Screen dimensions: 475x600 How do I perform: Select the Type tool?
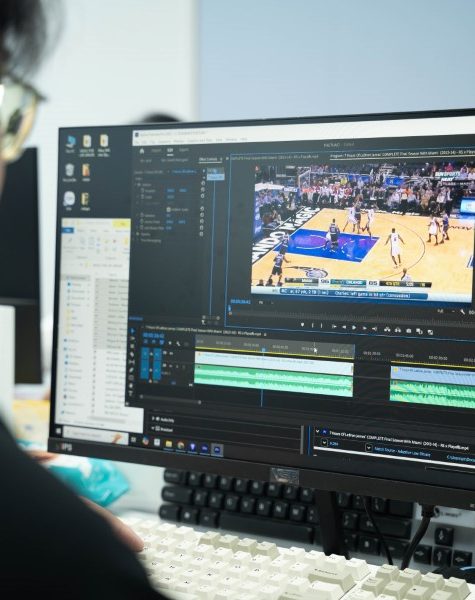coord(131,393)
